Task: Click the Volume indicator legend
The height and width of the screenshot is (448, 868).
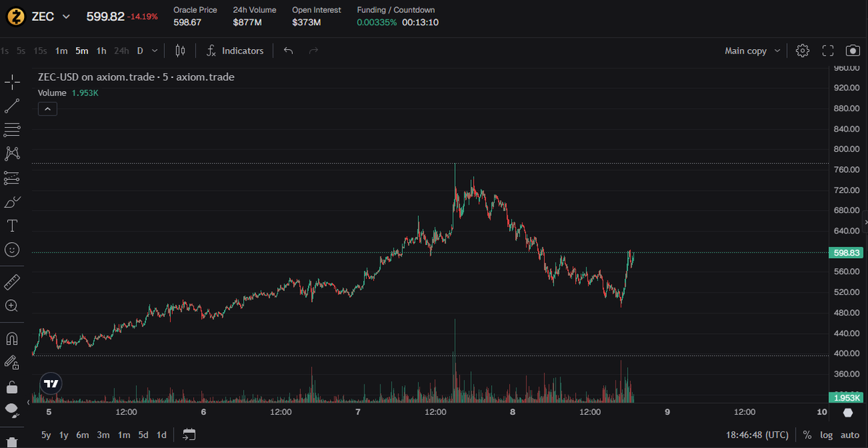Action: click(52, 92)
